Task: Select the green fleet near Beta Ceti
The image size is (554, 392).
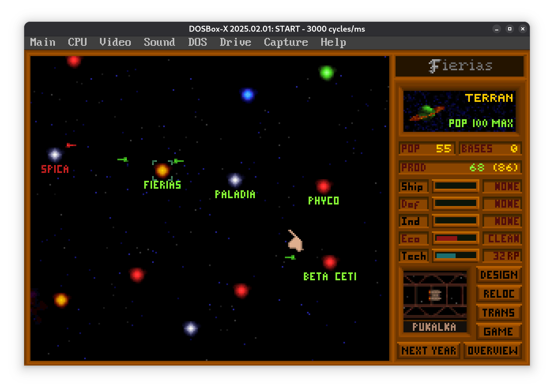Action: 290,257
